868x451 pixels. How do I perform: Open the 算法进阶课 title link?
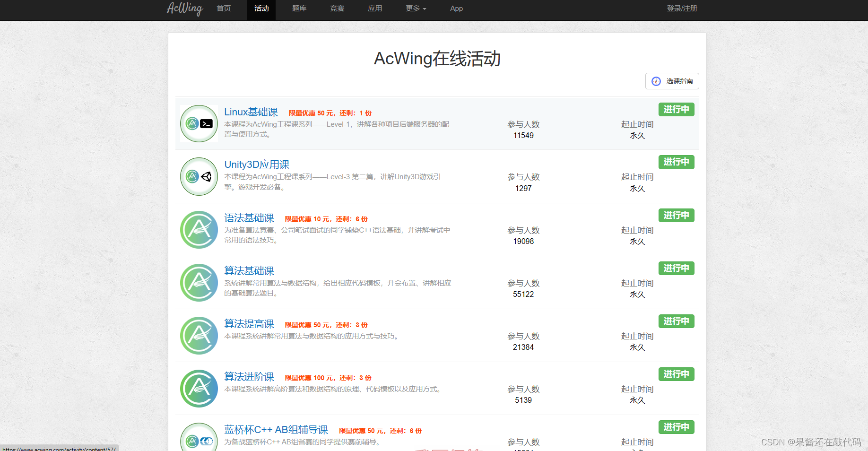249,377
